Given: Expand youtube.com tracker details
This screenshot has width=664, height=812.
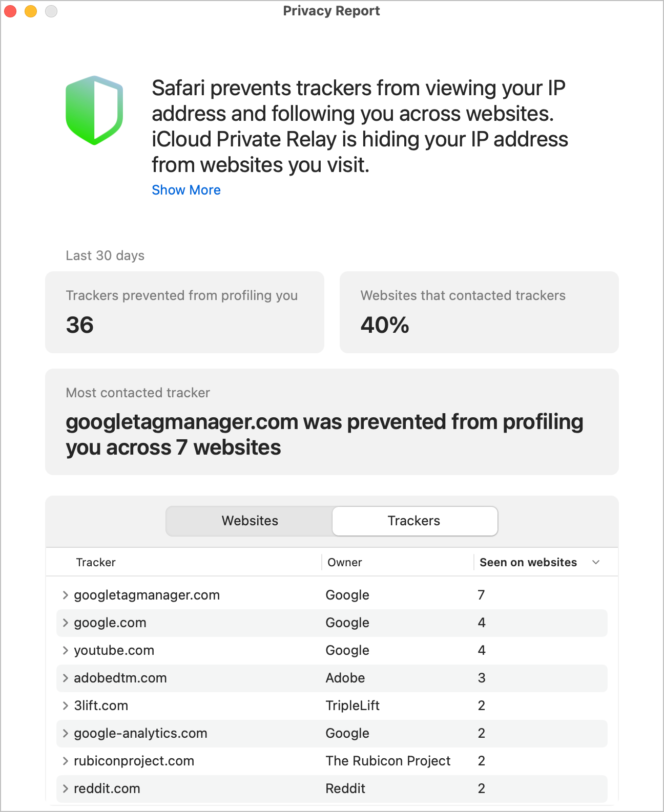Looking at the screenshot, I should pyautogui.click(x=66, y=650).
